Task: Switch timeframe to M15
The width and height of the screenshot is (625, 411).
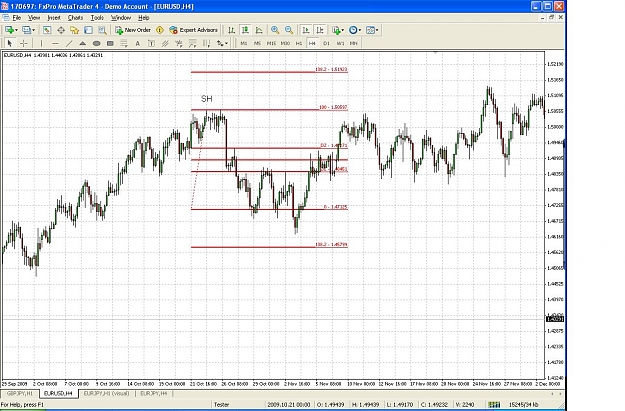Action: point(271,43)
